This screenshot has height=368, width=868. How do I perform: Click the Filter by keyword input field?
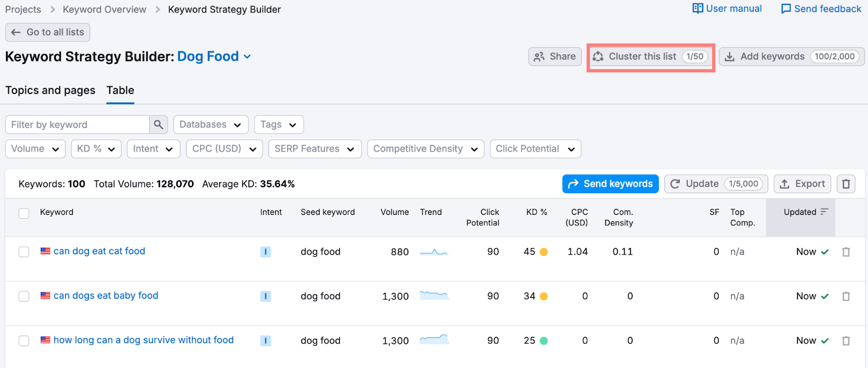[x=78, y=124]
